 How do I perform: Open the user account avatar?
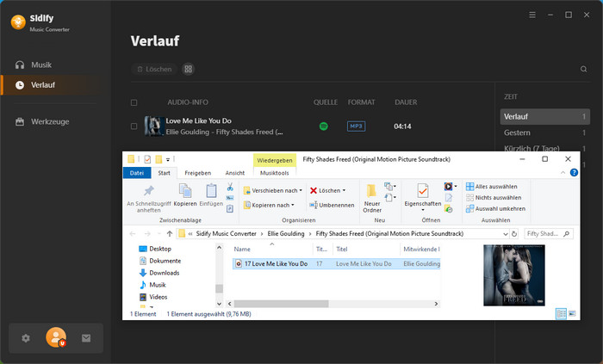tap(56, 337)
